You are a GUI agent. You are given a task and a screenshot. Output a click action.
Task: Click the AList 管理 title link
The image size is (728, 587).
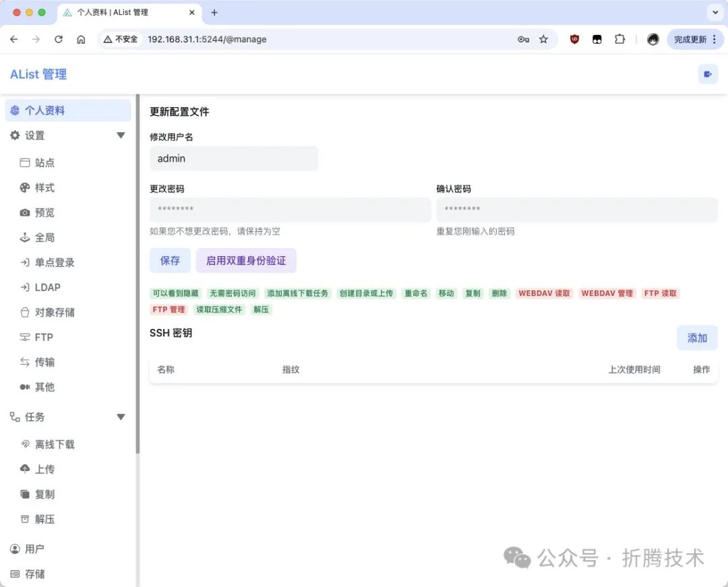pyautogui.click(x=38, y=74)
